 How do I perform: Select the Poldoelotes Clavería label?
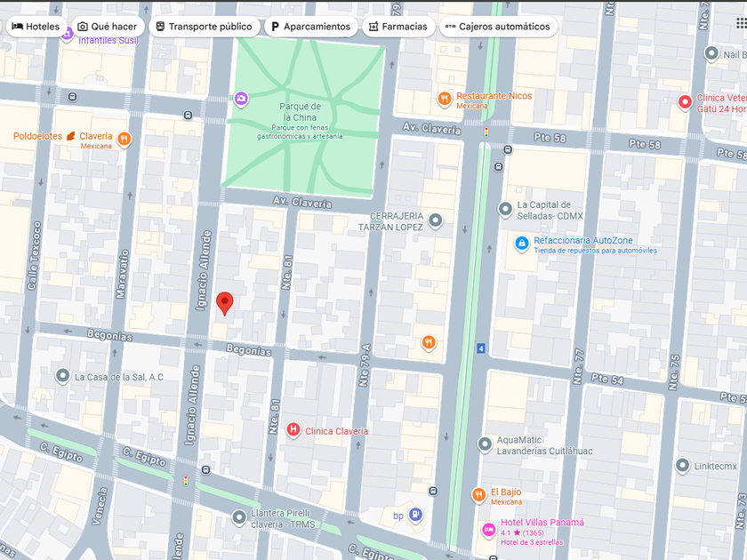point(63,136)
